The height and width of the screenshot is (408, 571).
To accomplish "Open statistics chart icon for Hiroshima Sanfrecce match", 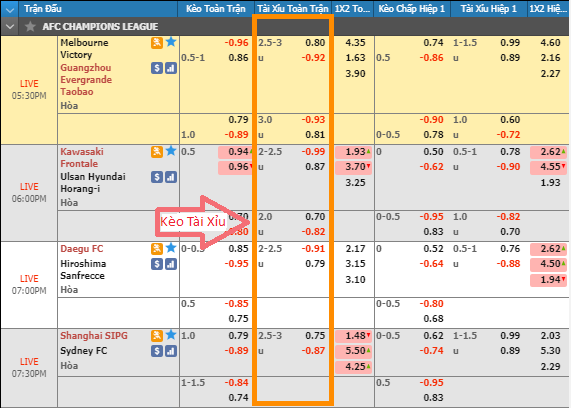I will 171,264.
